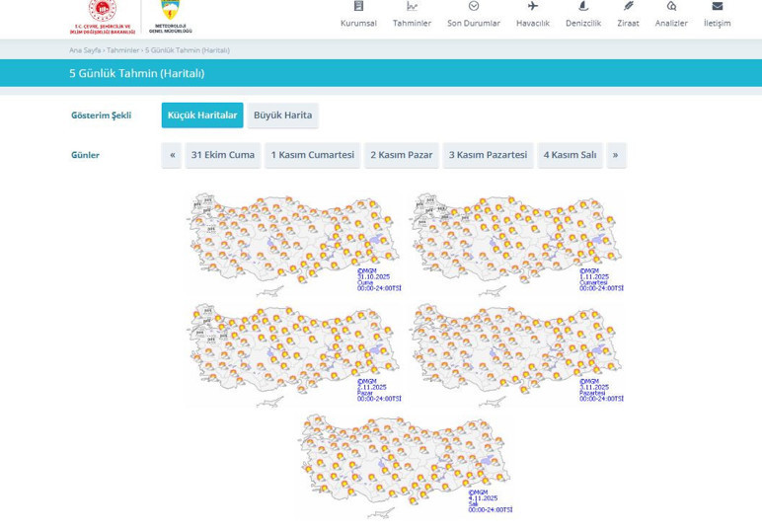This screenshot has height=532, width=762.
Task: Switch to Küçük Haritalar display mode
Action: 202,115
